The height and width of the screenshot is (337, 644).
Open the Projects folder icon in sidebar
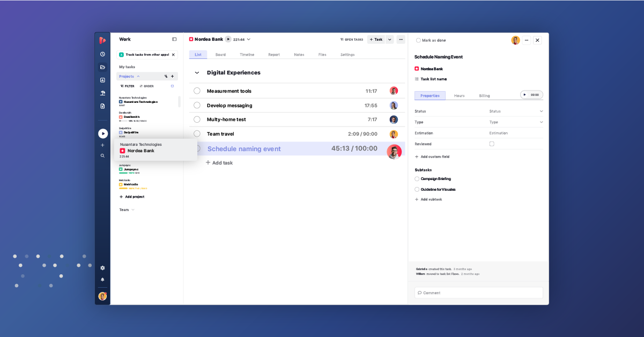102,66
